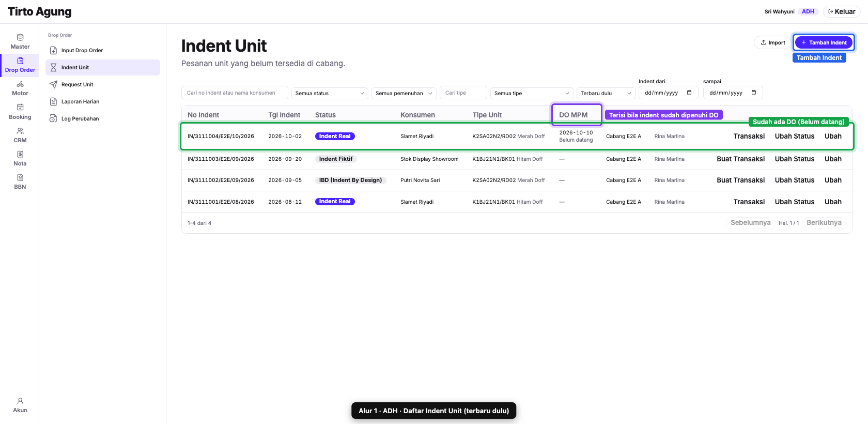The image size is (868, 424).
Task: Open the CRM section
Action: [20, 135]
